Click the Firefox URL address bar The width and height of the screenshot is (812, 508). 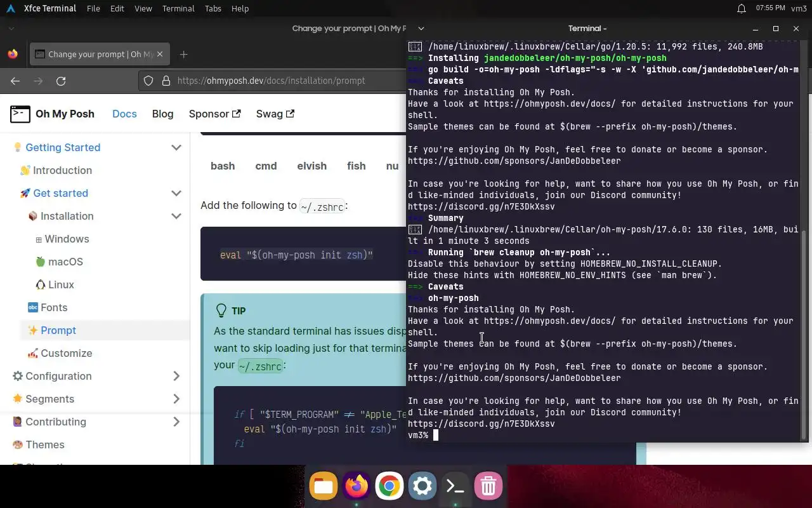tap(271, 81)
